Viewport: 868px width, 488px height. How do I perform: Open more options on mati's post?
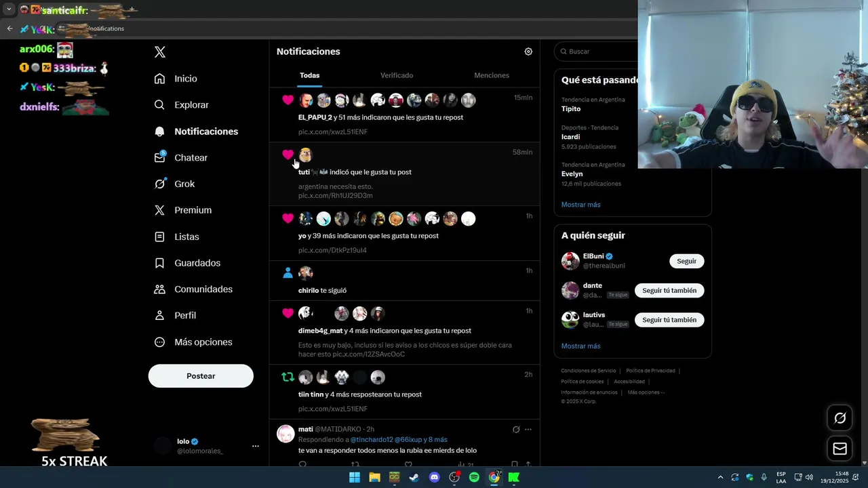(x=528, y=429)
